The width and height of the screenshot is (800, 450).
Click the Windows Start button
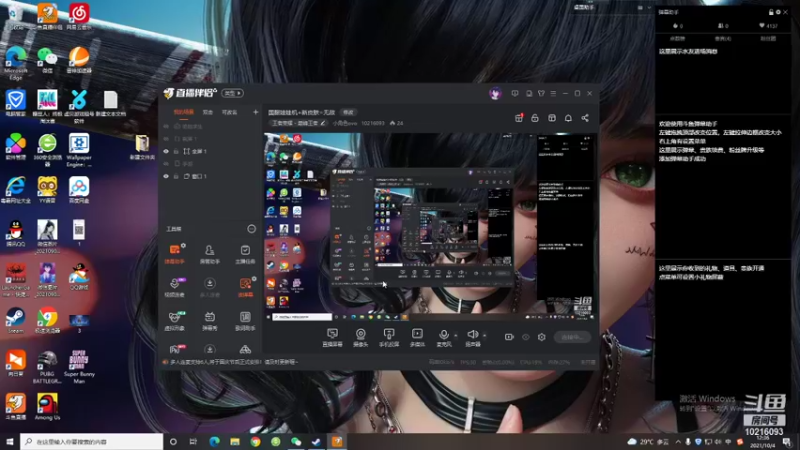coord(9,442)
